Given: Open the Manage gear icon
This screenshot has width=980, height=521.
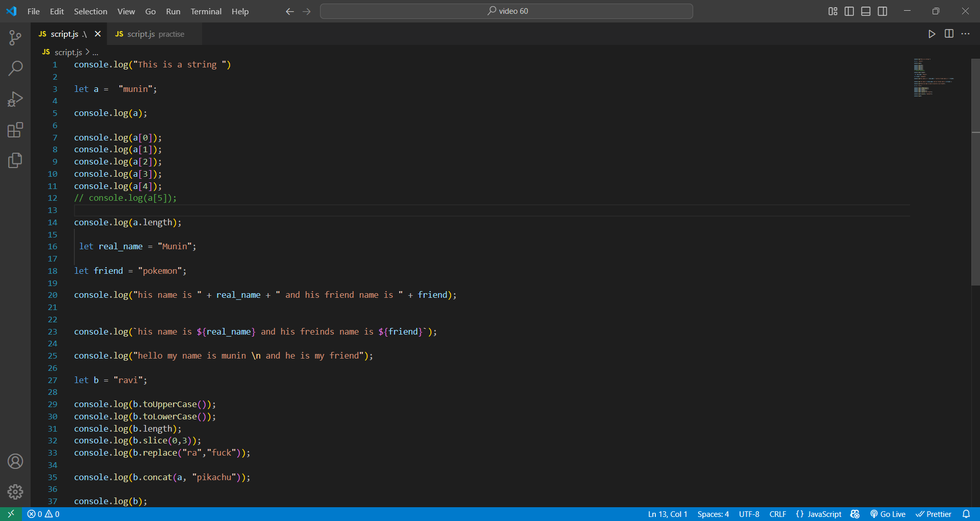Looking at the screenshot, I should [x=15, y=492].
